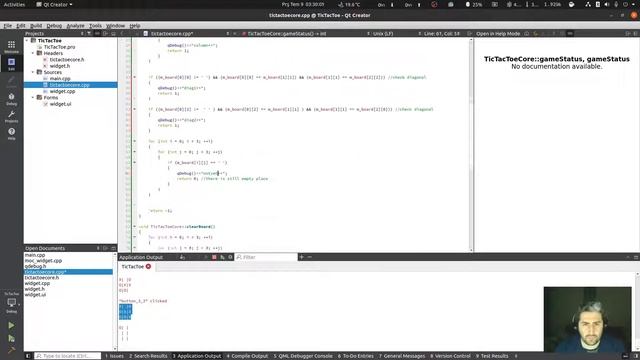Select TicTacToe.pro in project tree
Viewport: 640px width, 360px height.
tap(60, 47)
